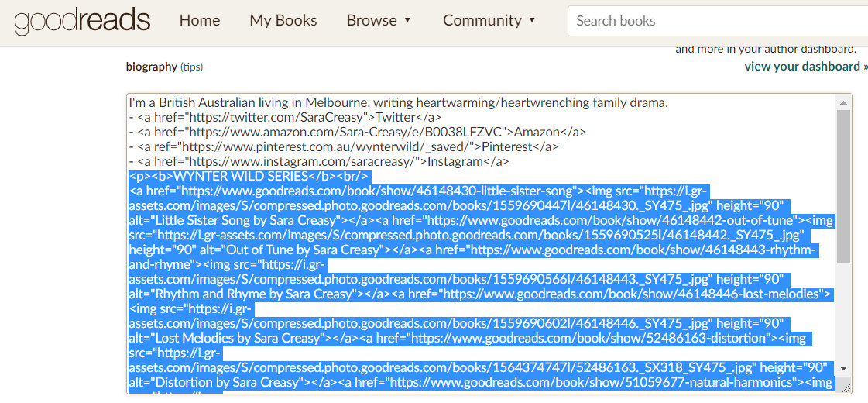Image resolution: width=868 pixels, height=403 pixels.
Task: Click the textarea resize handle in the corner
Action: (846, 387)
